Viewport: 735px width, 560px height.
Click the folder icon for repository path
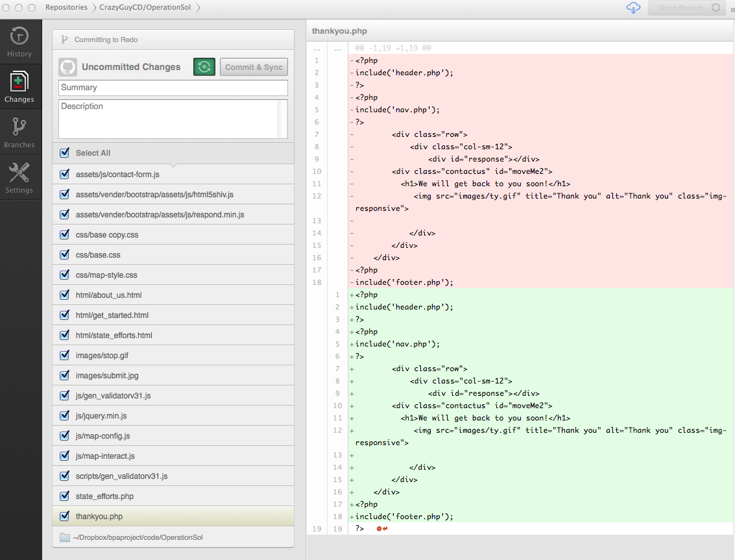pyautogui.click(x=65, y=537)
